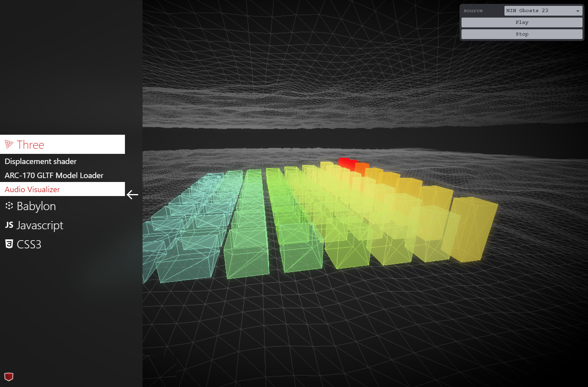This screenshot has height=387, width=588.
Task: Click the Babylon logo icon
Action: tap(9, 206)
